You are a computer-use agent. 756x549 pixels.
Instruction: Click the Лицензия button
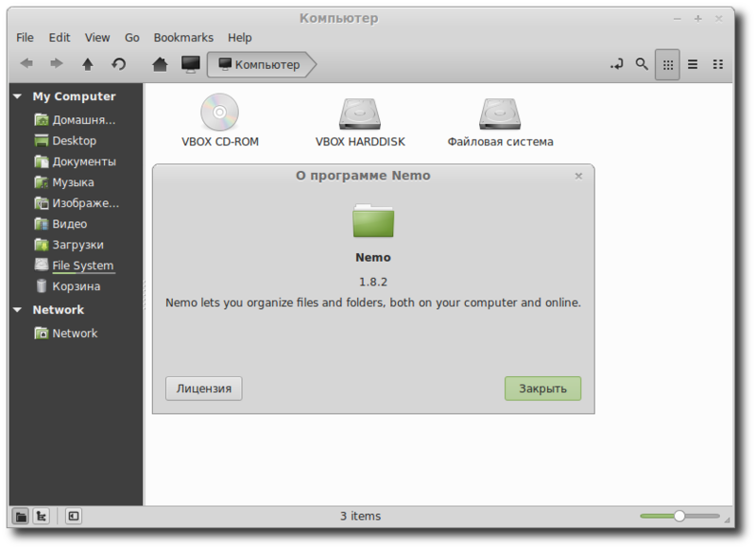203,387
